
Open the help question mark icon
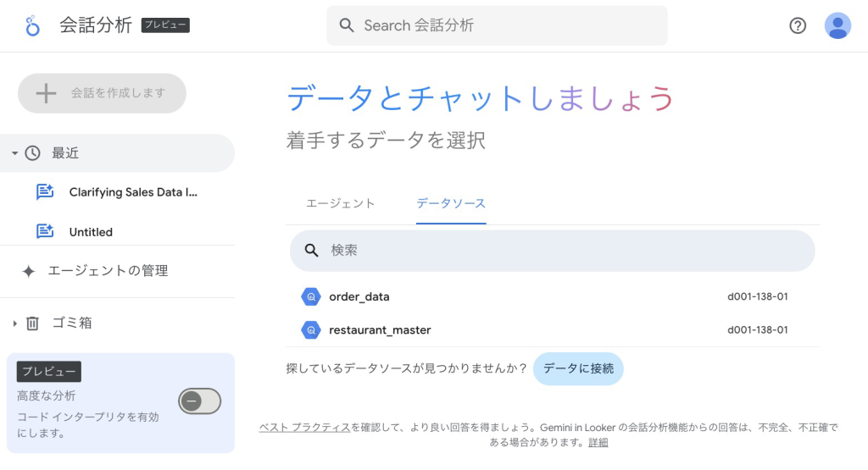pos(798,25)
